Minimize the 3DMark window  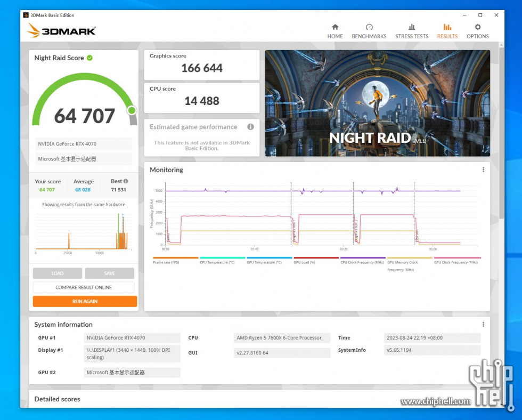tap(464, 15)
